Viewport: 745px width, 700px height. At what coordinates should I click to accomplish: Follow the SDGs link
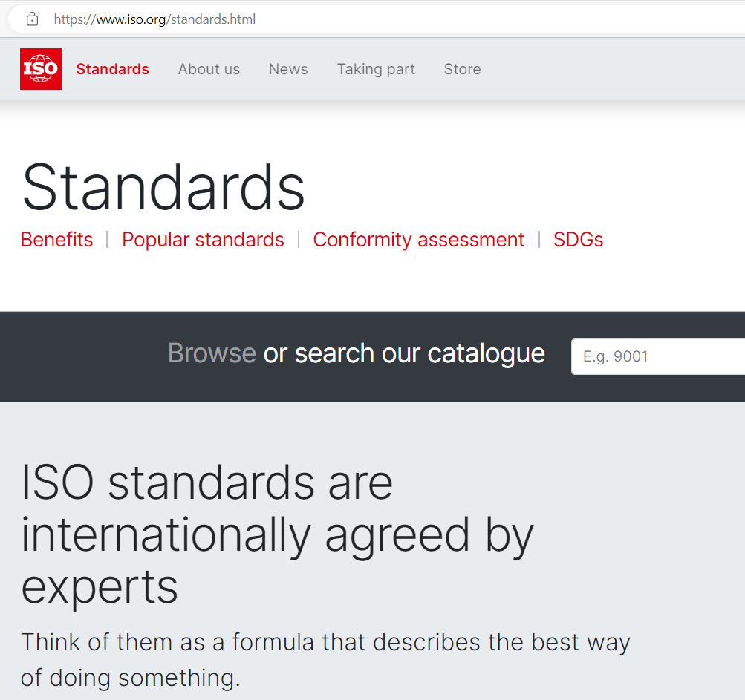point(578,240)
